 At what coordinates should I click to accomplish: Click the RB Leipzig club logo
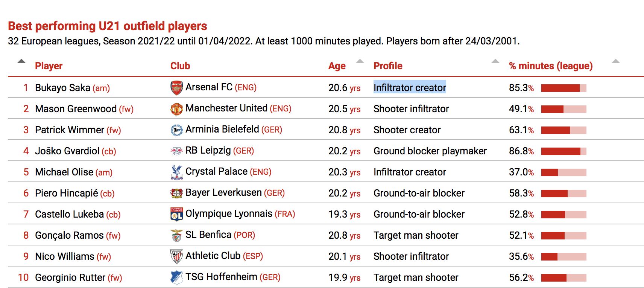click(176, 151)
